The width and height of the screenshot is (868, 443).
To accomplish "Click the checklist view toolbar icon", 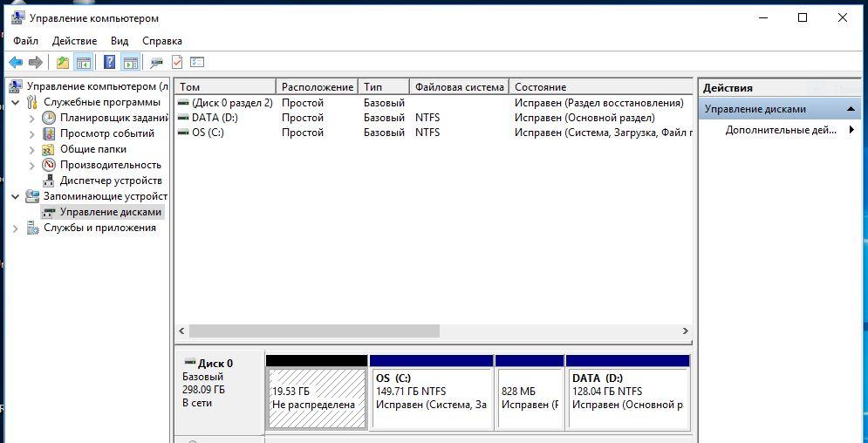I will pyautogui.click(x=197, y=63).
